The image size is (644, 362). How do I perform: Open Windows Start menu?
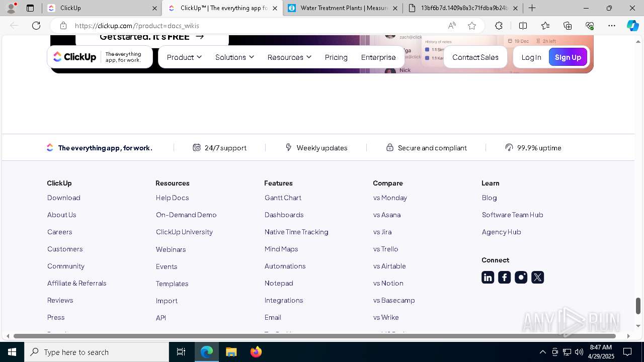tap(12, 352)
